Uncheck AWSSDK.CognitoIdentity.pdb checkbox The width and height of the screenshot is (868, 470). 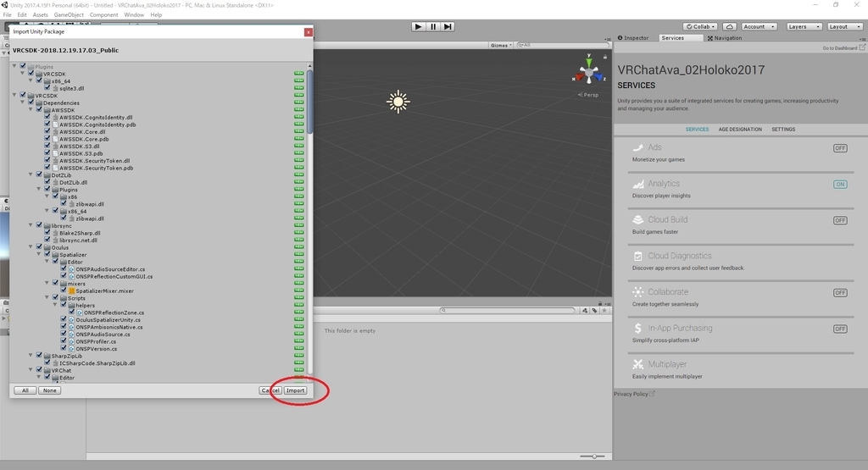[x=47, y=124]
